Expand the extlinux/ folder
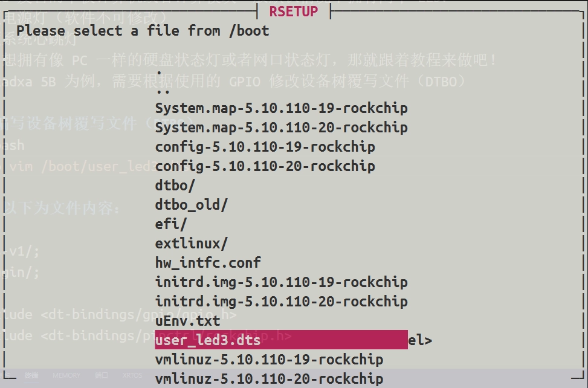588x388 pixels. (x=191, y=244)
